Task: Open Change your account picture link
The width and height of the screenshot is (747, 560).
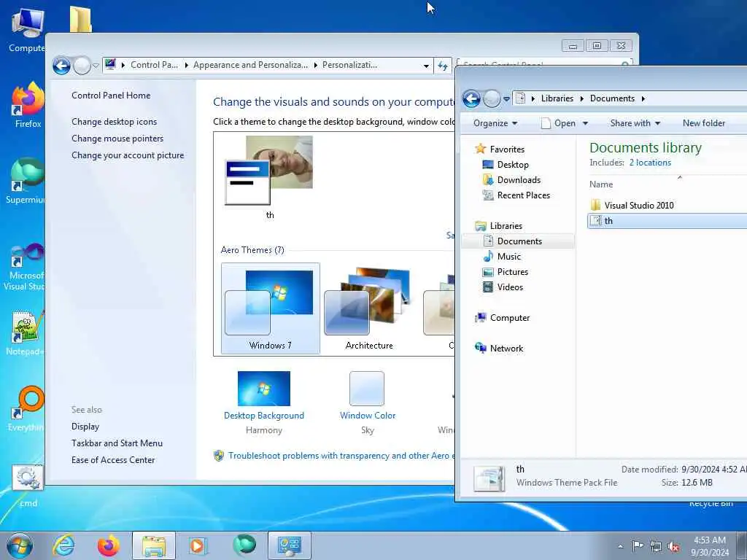Action: coord(128,155)
